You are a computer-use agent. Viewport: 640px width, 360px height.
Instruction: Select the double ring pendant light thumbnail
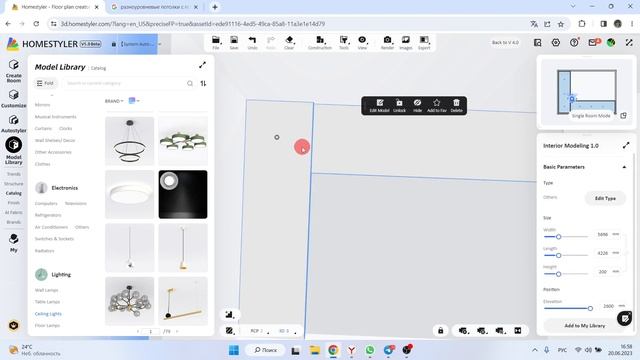[130, 141]
